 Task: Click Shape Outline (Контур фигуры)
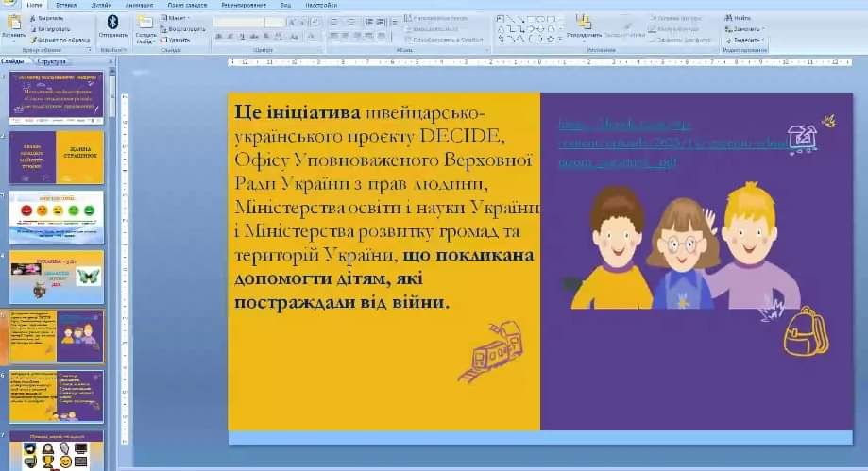673,28
